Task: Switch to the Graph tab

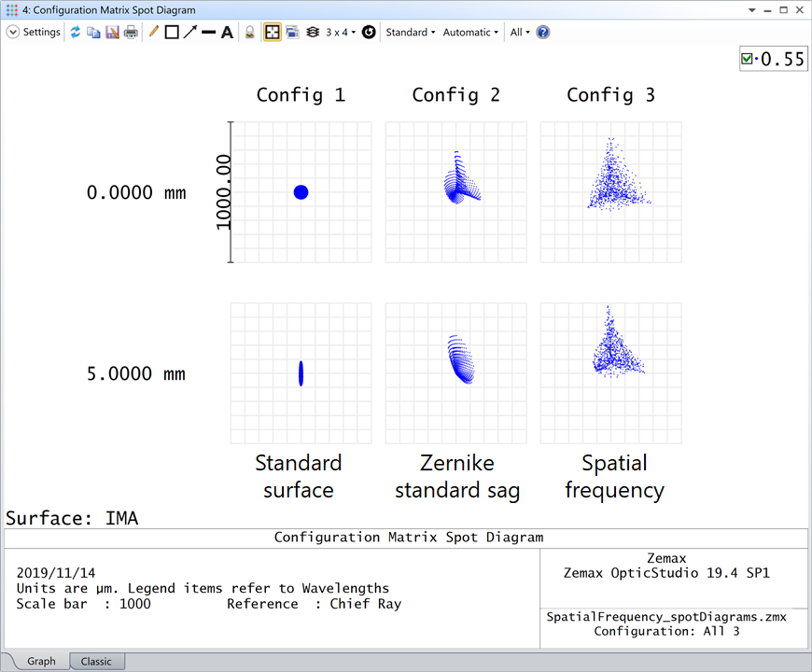Action: coord(41,661)
